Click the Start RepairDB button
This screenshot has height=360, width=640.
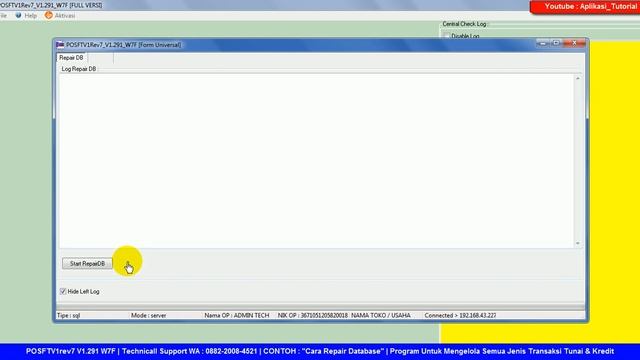tap(87, 264)
